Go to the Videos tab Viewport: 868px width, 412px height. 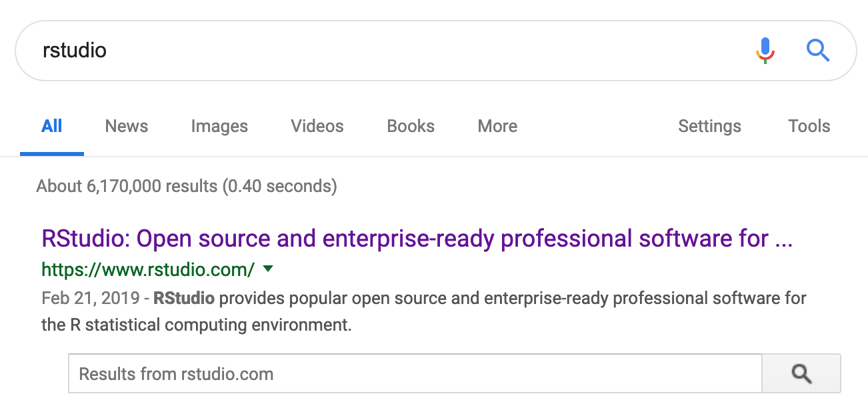(317, 126)
